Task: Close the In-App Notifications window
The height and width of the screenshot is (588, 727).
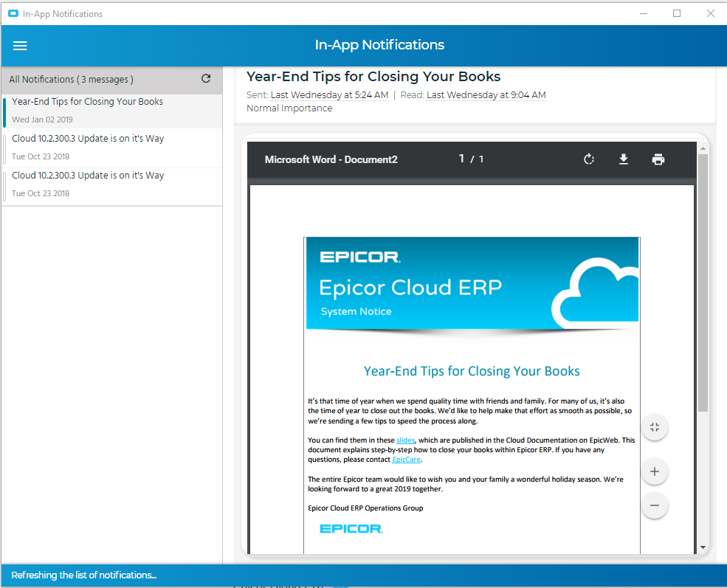Action: 710,13
